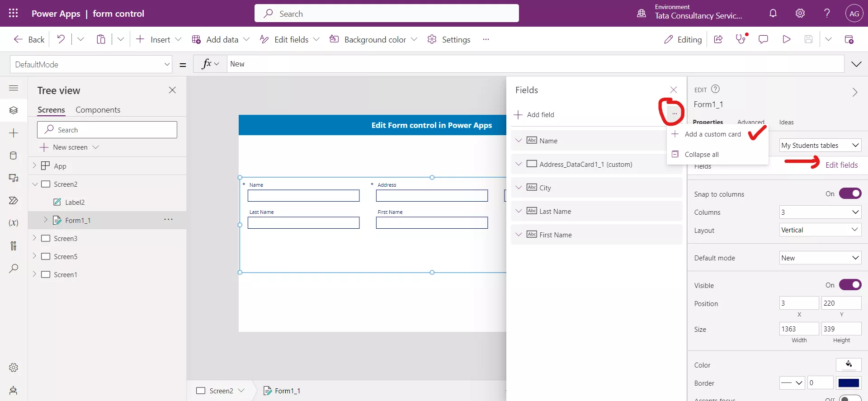Click New screen in Tree view
This screenshot has width=868, height=401.
[x=69, y=147]
